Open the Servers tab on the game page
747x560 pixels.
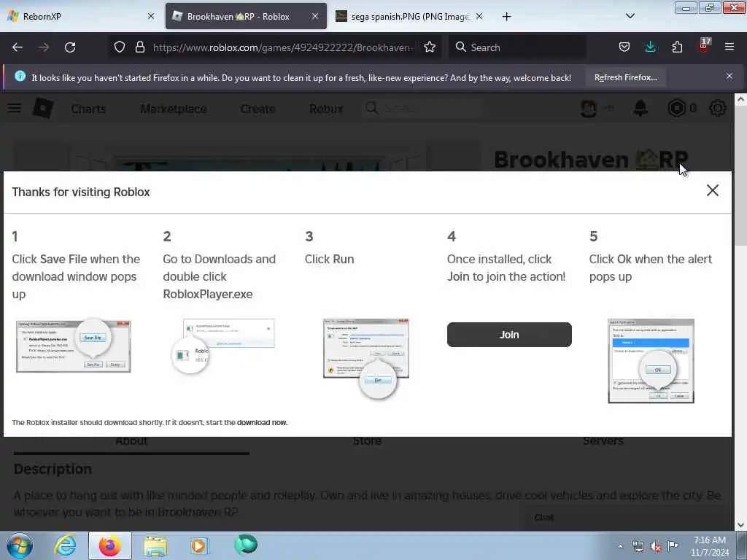tap(603, 441)
